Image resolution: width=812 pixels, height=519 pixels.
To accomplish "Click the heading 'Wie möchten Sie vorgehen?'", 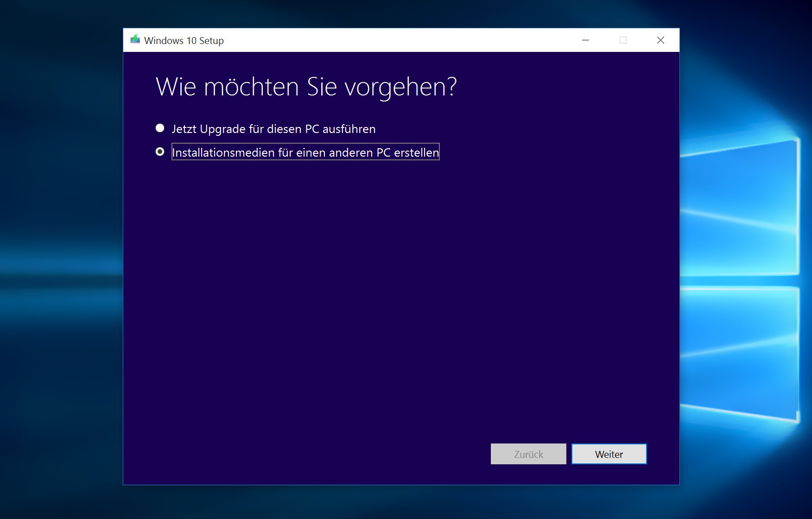I will pyautogui.click(x=306, y=87).
